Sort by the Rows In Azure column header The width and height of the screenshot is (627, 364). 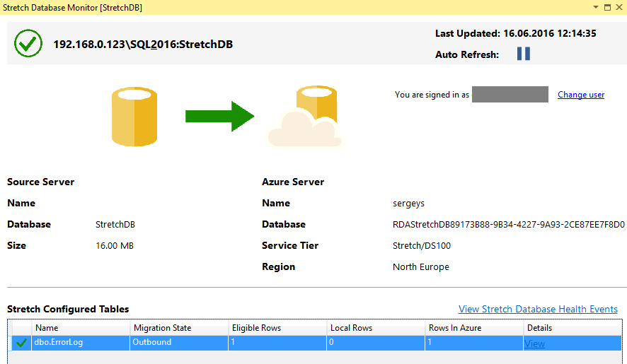coord(474,328)
